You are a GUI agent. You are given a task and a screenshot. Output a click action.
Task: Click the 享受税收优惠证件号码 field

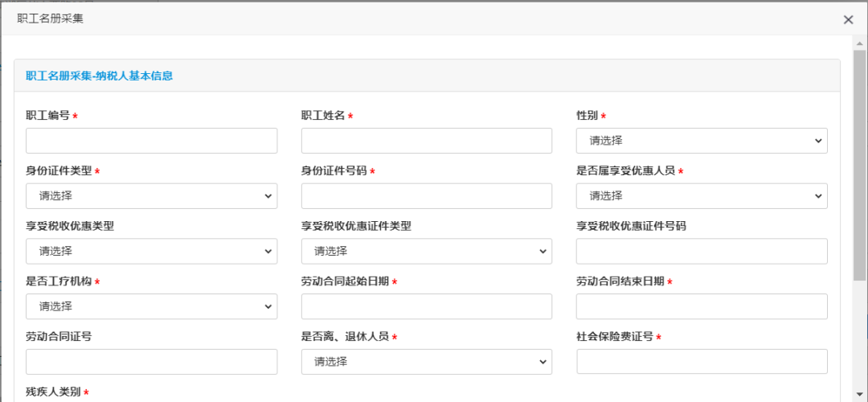tap(702, 252)
